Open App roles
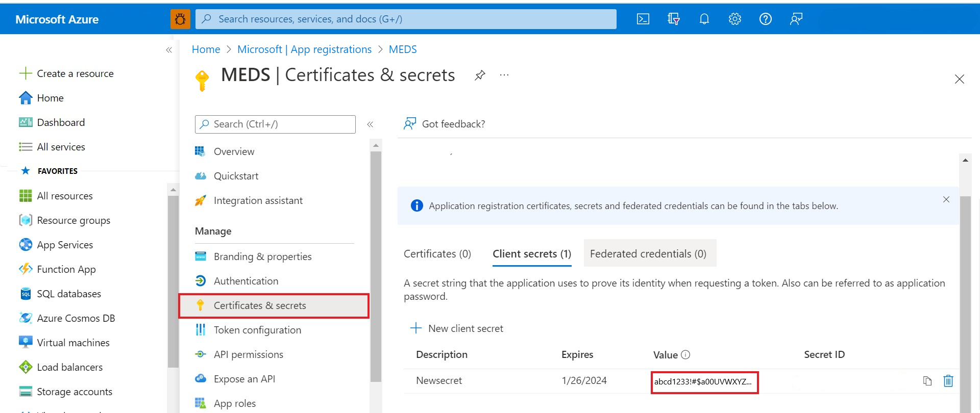Image resolution: width=980 pixels, height=413 pixels. pos(225,403)
